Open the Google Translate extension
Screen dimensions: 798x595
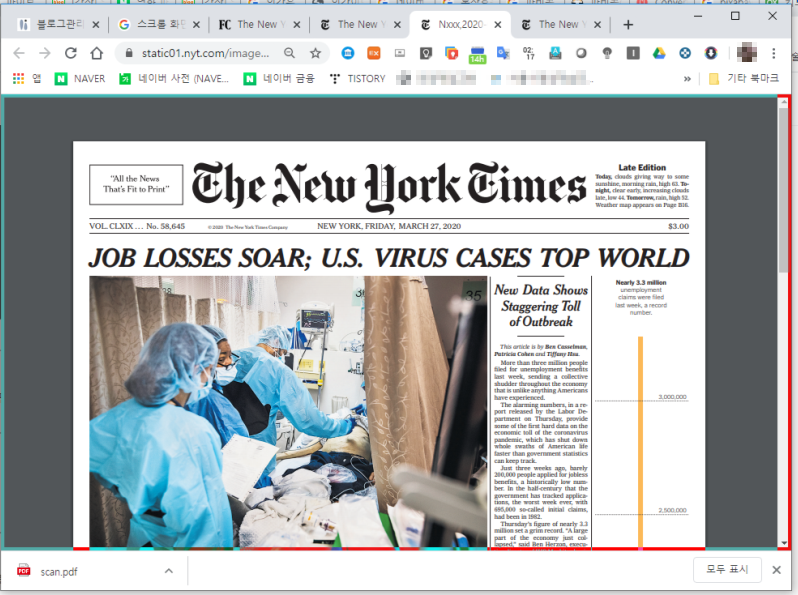503,53
